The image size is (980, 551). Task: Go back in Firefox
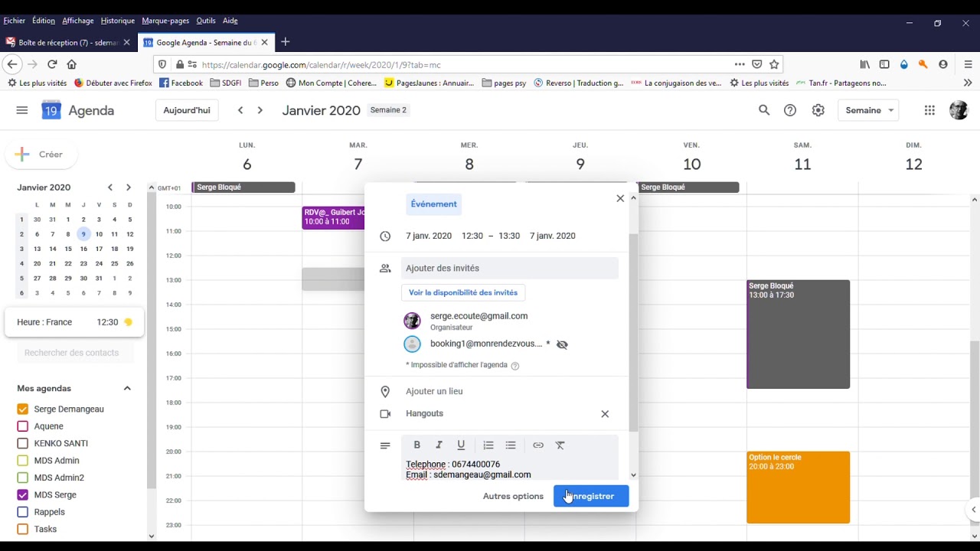(x=11, y=64)
